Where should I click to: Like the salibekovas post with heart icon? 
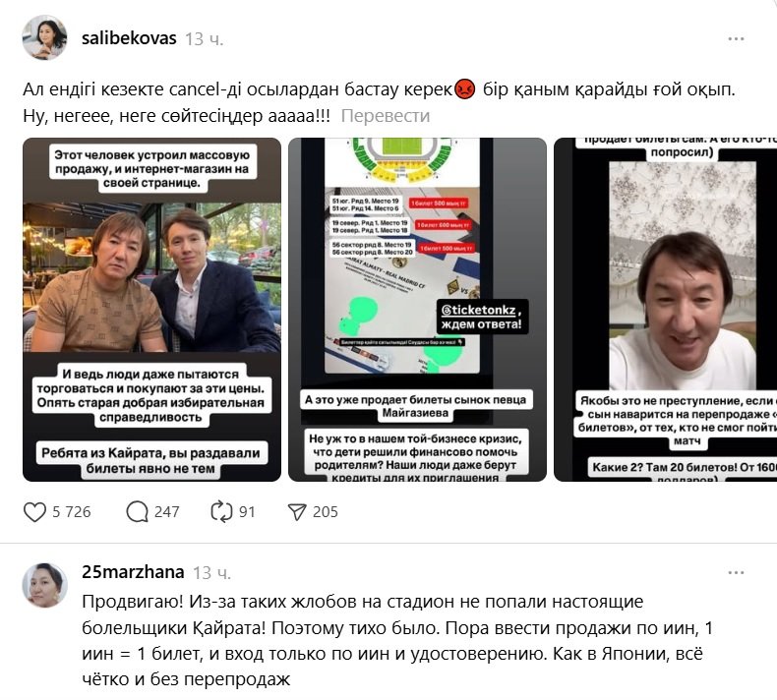coord(34,512)
